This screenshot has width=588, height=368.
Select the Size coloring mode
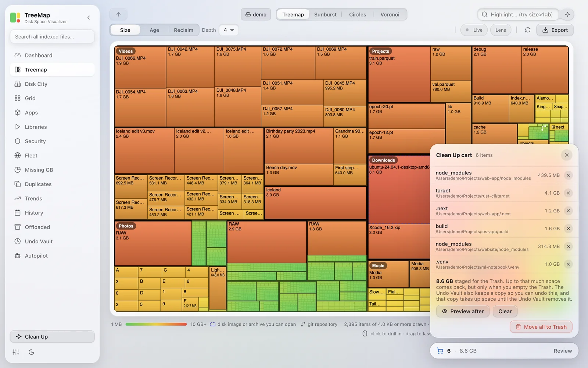click(x=125, y=30)
